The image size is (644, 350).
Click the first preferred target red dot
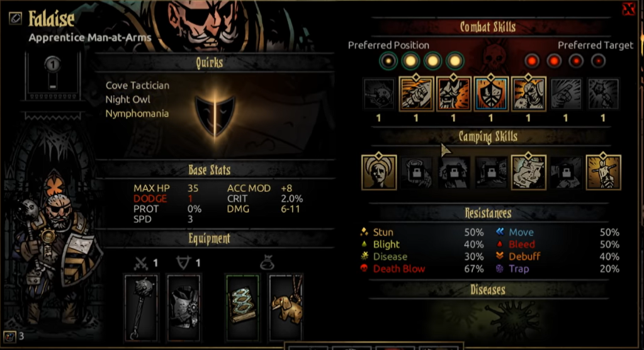[x=532, y=61]
